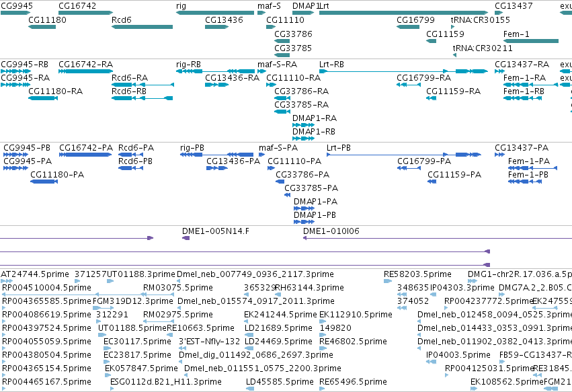Click the CG13437-RA transcript label
The image size is (572, 392).
(x=522, y=65)
